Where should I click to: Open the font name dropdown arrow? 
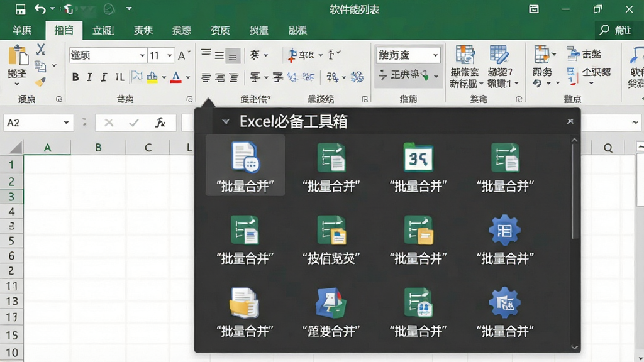(x=142, y=55)
